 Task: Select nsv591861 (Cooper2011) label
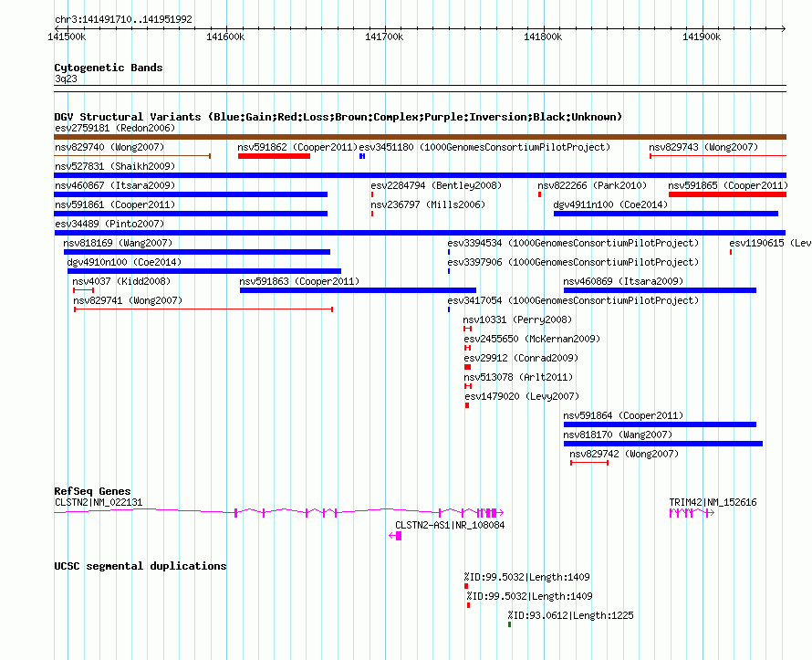115,204
